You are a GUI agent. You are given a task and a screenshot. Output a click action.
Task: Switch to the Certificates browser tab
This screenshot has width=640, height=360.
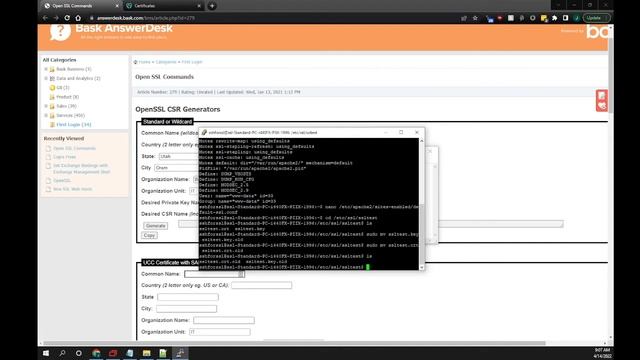163,6
